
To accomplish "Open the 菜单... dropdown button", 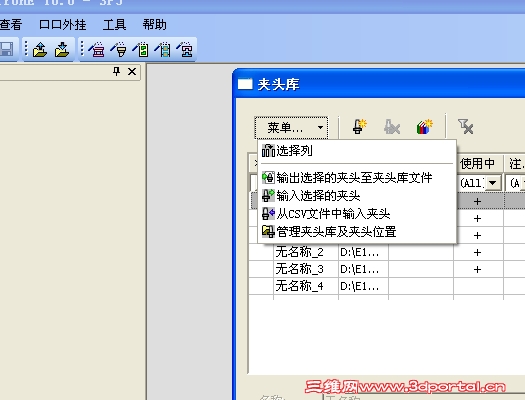I will pos(291,128).
